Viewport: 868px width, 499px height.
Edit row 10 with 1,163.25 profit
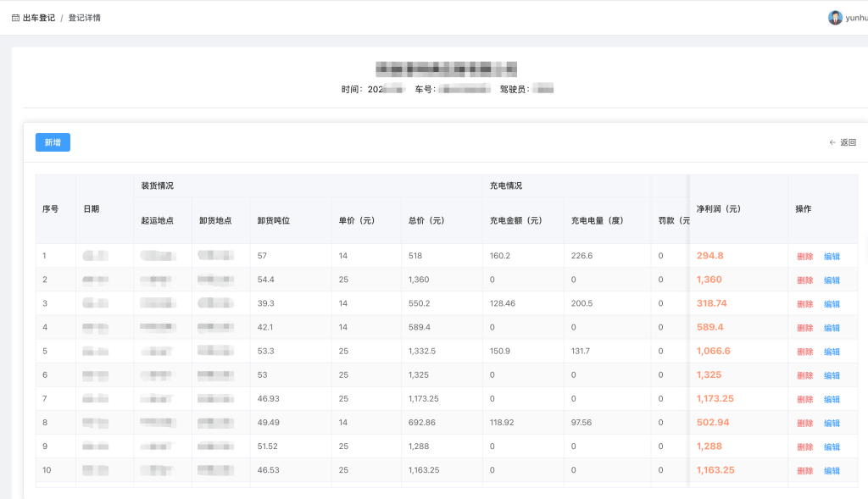(x=832, y=470)
